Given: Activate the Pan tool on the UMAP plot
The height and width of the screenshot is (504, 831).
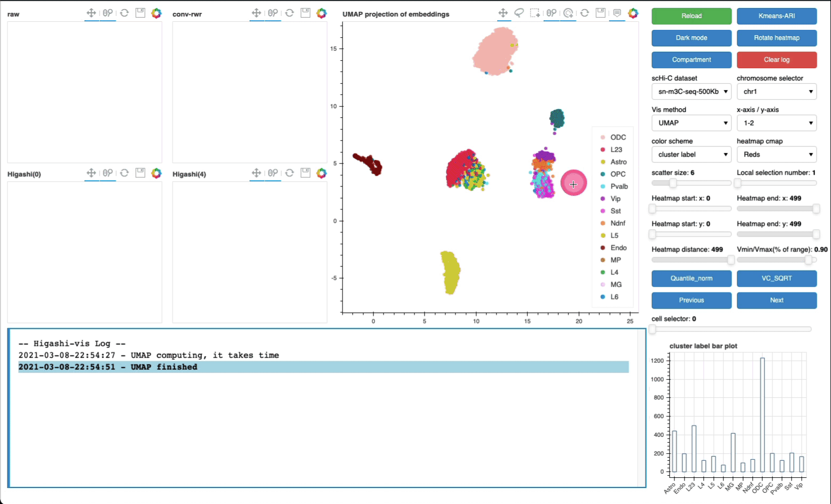Looking at the screenshot, I should click(x=503, y=13).
